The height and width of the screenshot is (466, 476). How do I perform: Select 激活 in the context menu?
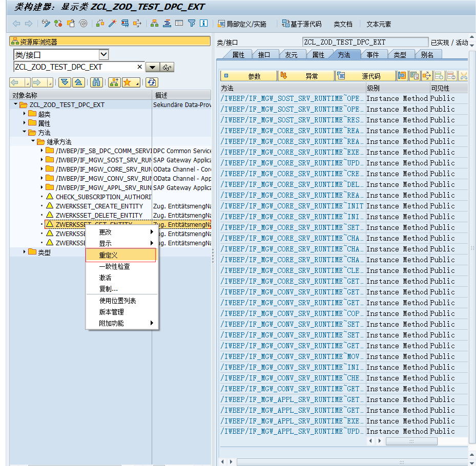tap(105, 278)
